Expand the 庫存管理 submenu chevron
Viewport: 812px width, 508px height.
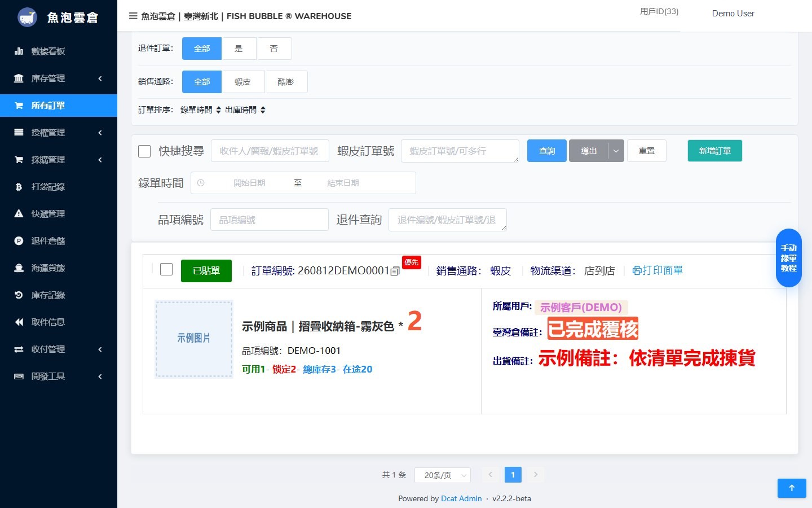click(x=100, y=78)
